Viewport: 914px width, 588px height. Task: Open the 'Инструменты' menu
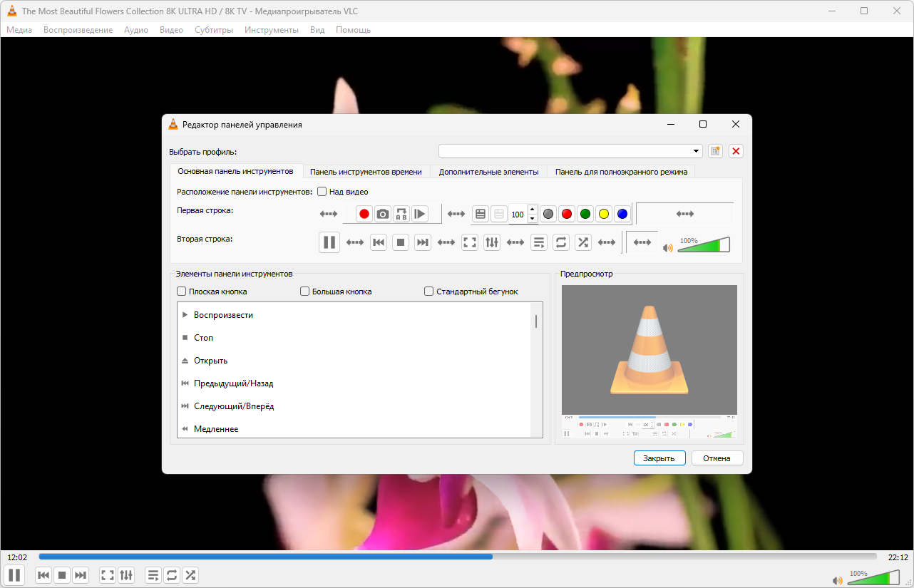click(271, 30)
